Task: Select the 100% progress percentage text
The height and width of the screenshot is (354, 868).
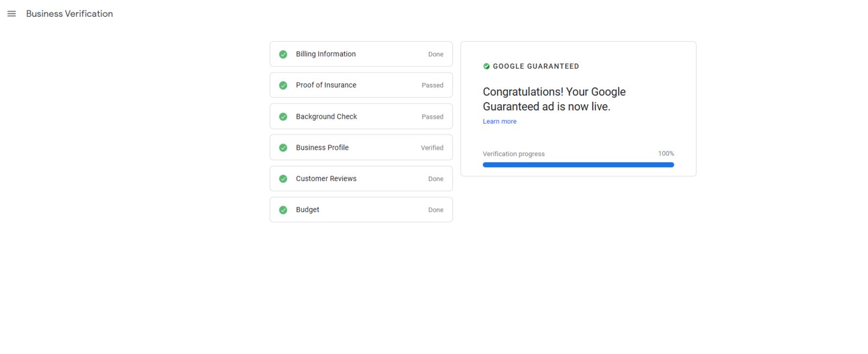Action: 666,153
